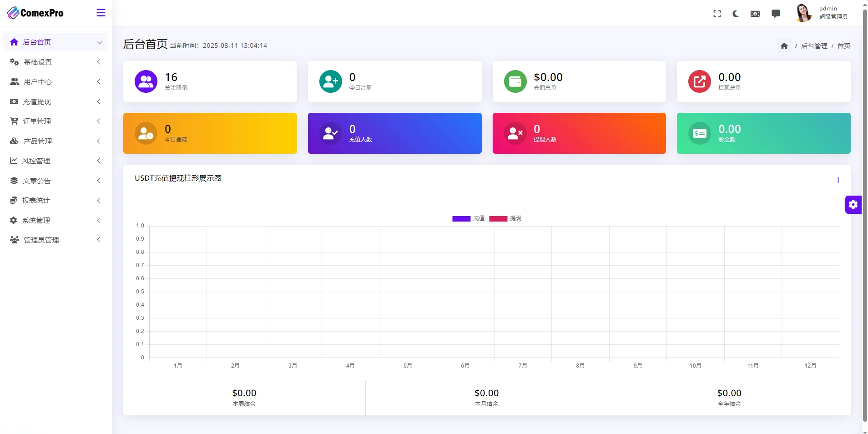Image resolution: width=868 pixels, height=434 pixels.
Task: Toggle the sidebar with hamburger menu icon
Action: coord(100,12)
